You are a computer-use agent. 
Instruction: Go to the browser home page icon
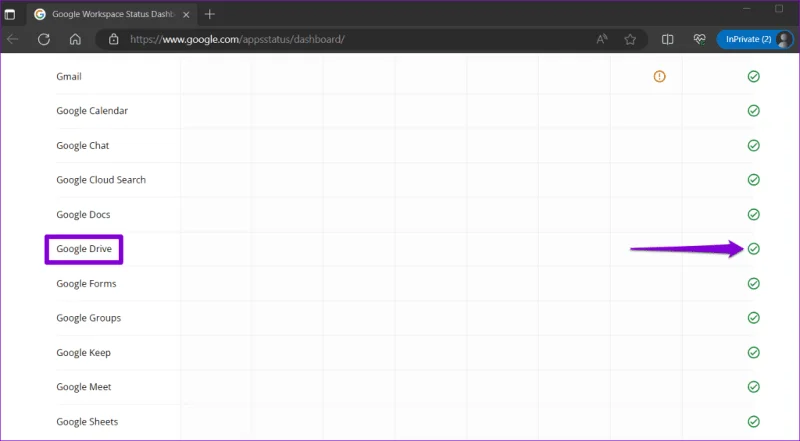76,39
